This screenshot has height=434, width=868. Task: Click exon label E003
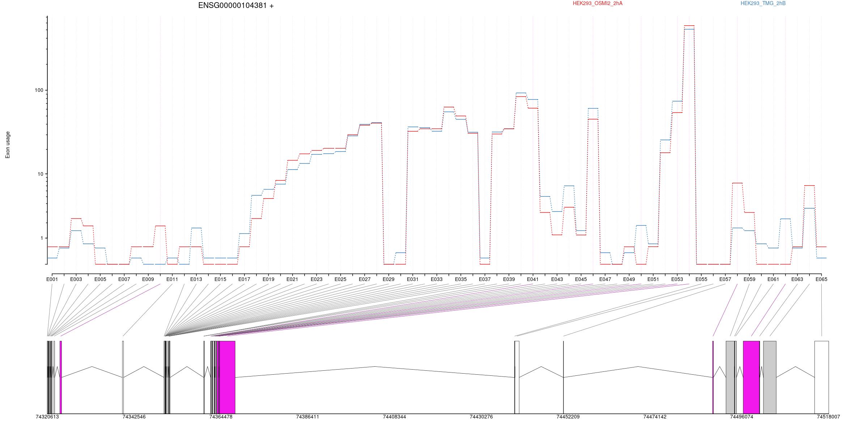[76, 279]
